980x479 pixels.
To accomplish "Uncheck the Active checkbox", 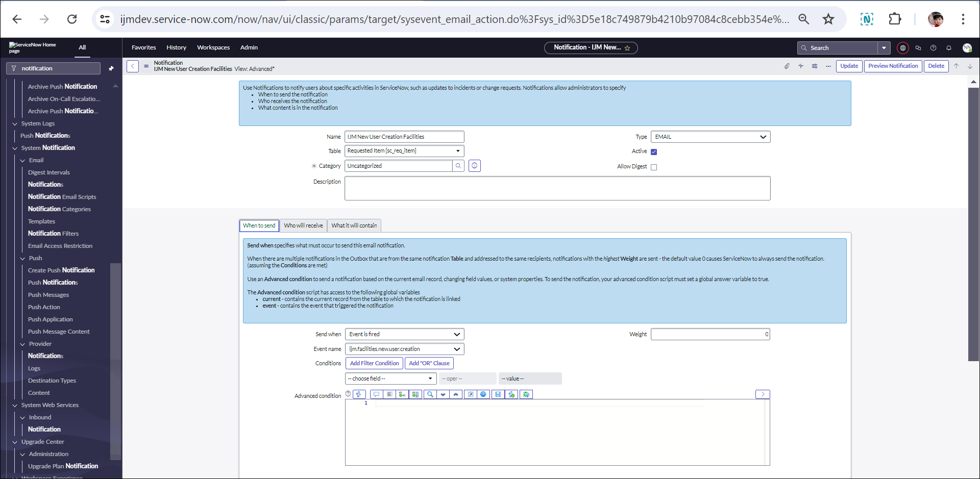I will 654,152.
